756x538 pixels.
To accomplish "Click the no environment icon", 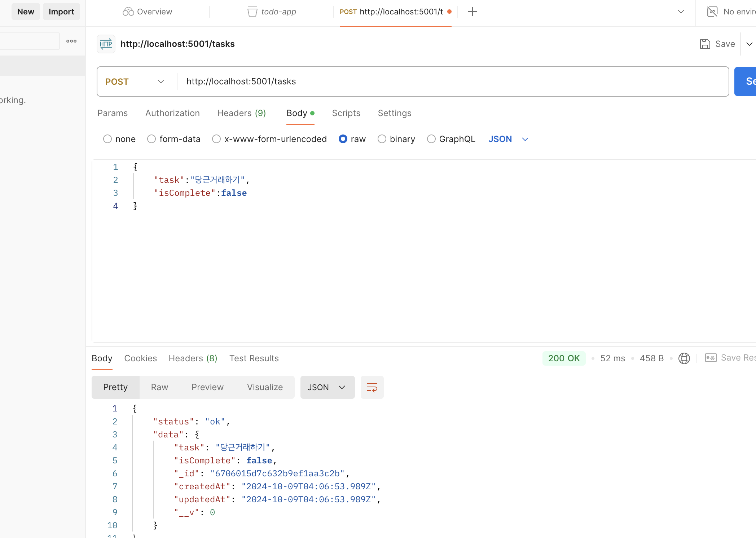I will pos(712,12).
